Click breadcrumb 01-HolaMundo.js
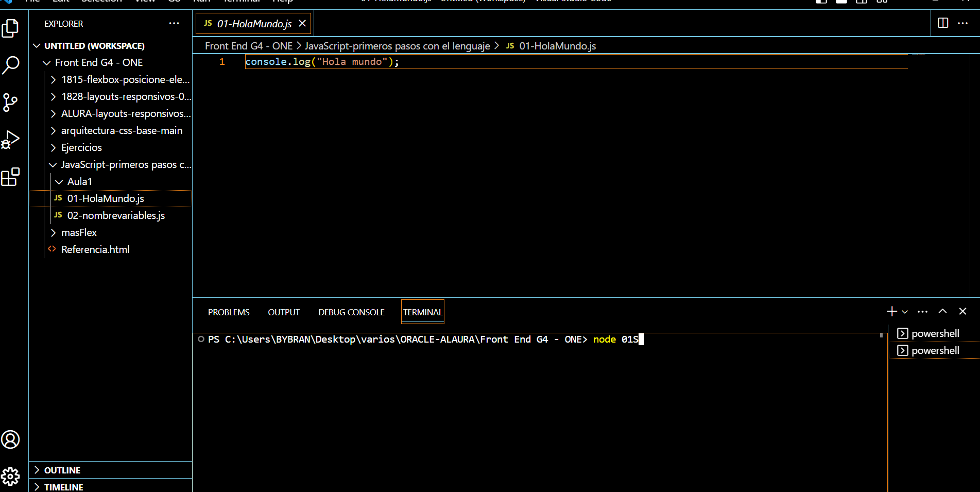Viewport: 980px width, 492px height. click(557, 46)
